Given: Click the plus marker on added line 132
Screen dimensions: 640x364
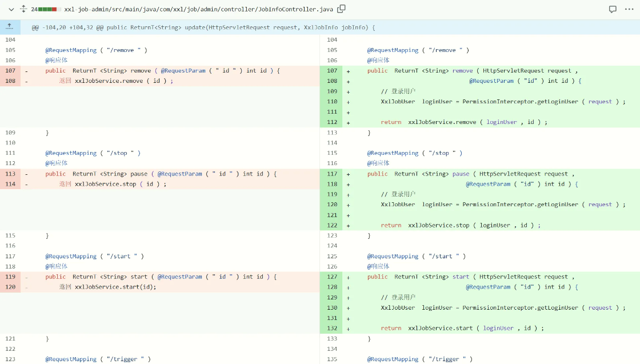Looking at the screenshot, I should coord(348,329).
